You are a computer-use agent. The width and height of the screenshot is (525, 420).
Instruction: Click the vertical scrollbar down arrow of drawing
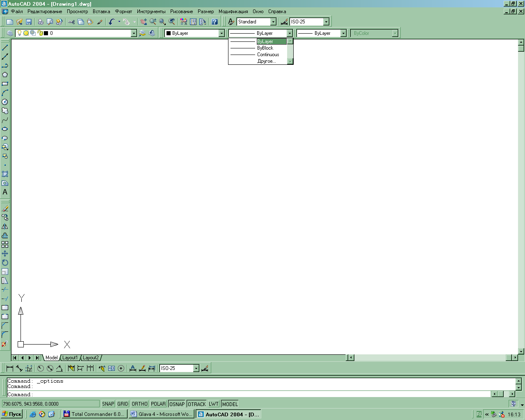521,352
